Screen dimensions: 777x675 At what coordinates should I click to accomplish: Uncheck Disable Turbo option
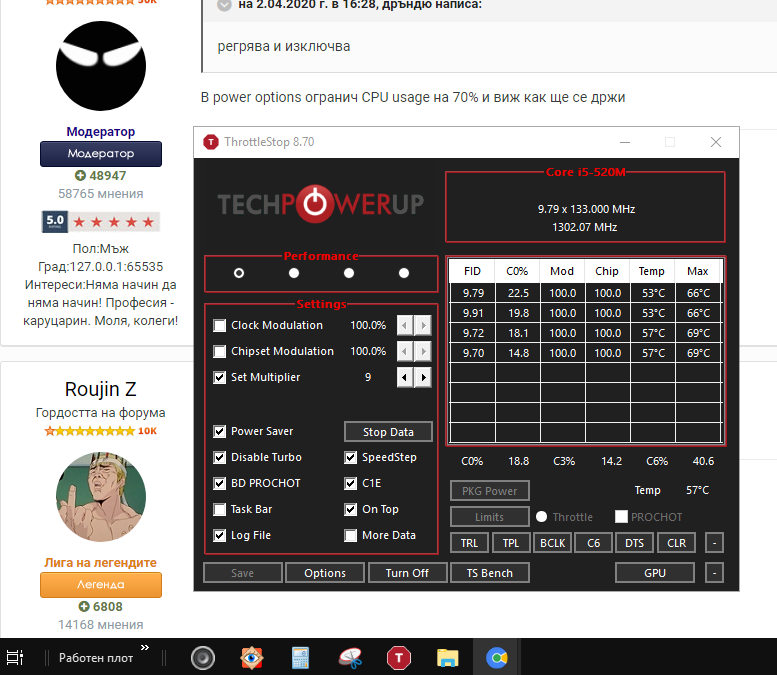click(219, 457)
